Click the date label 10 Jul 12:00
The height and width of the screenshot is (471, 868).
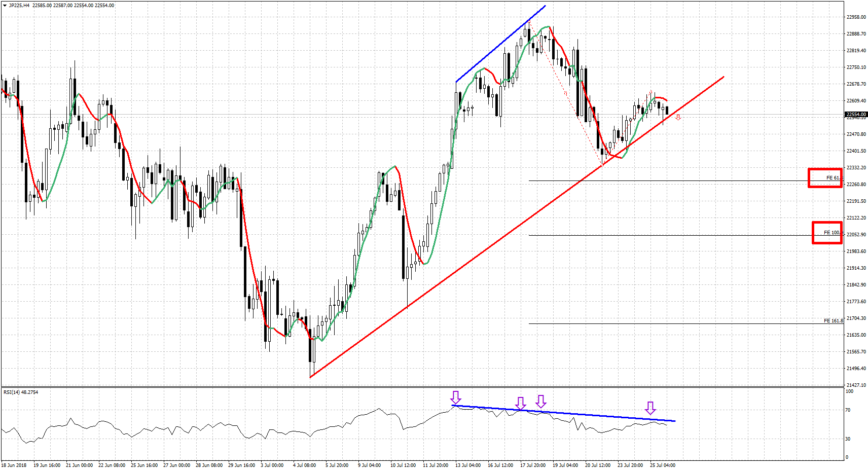coord(403,465)
